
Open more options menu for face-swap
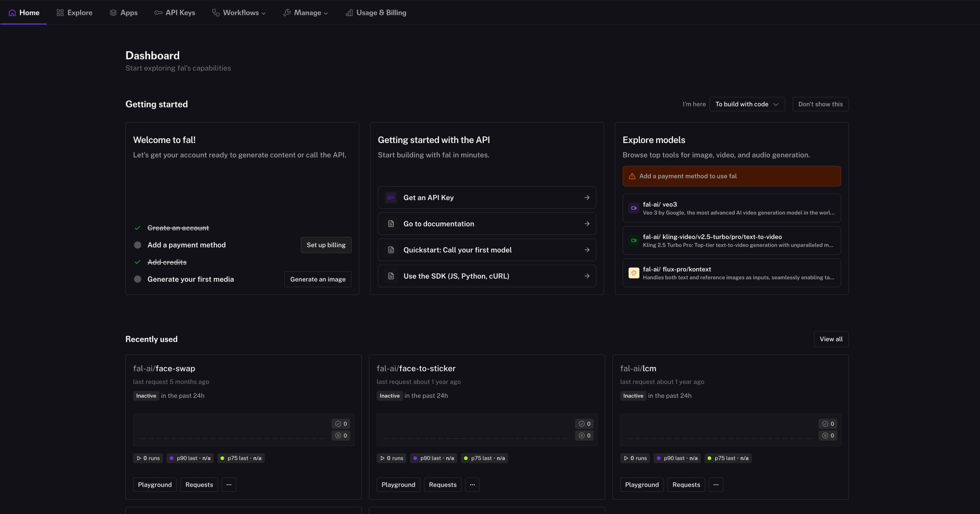coord(229,485)
